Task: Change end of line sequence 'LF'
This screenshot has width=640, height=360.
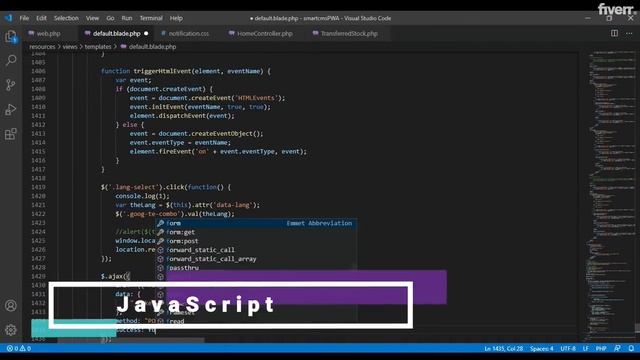Action: 586,348
